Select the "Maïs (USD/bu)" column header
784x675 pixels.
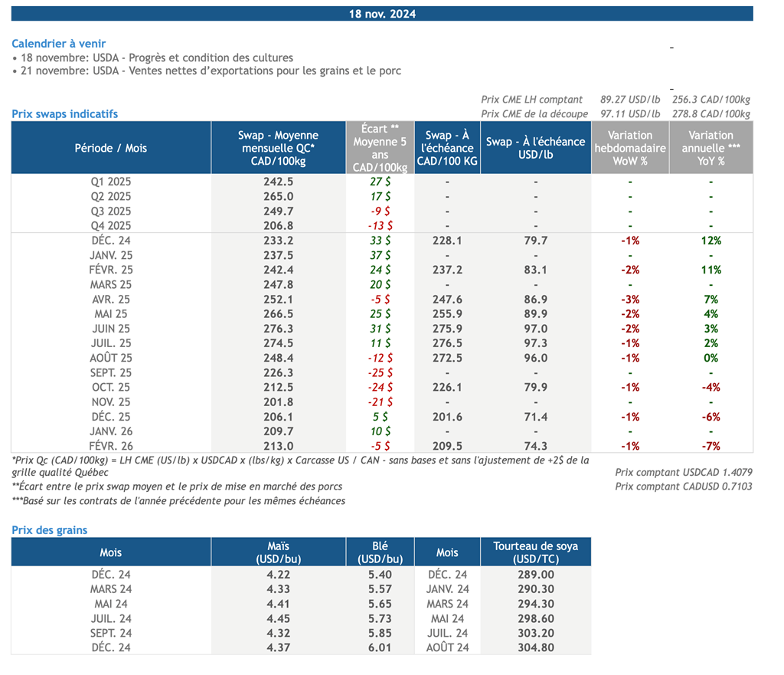coord(278,552)
